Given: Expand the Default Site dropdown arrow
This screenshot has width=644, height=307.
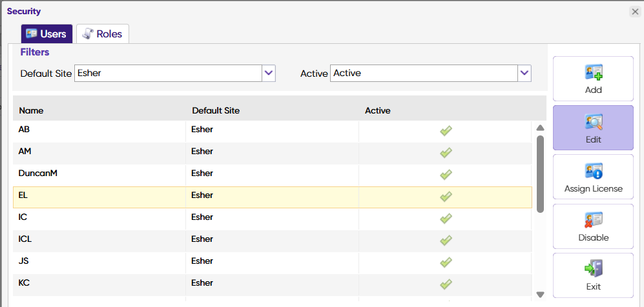Looking at the screenshot, I should pyautogui.click(x=269, y=73).
